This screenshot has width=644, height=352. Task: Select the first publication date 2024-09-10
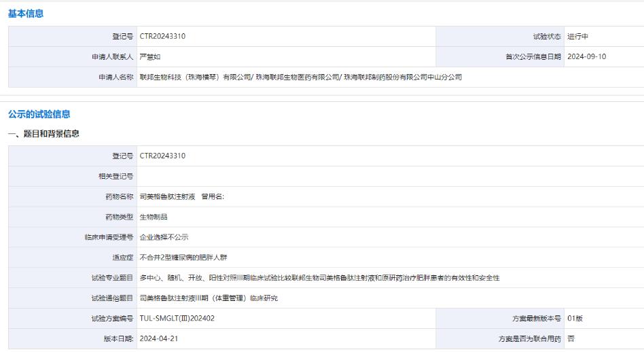[x=587, y=57]
